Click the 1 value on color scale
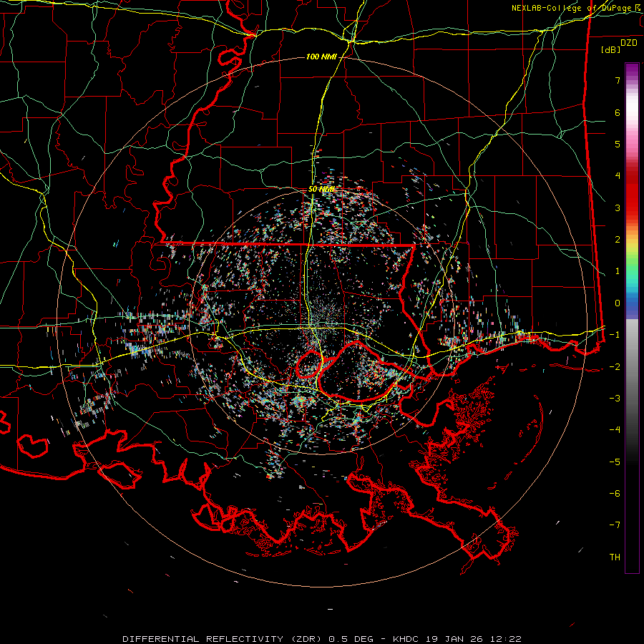 (618, 271)
